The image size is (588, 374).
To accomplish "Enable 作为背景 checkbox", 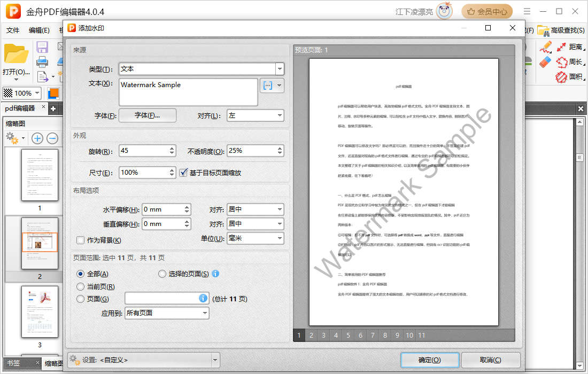I will (80, 240).
